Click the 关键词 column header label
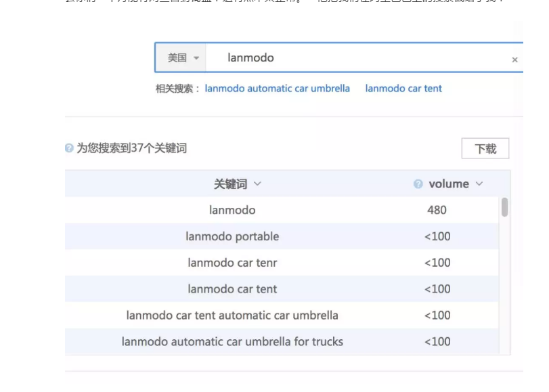The width and height of the screenshot is (549, 392). [x=231, y=184]
